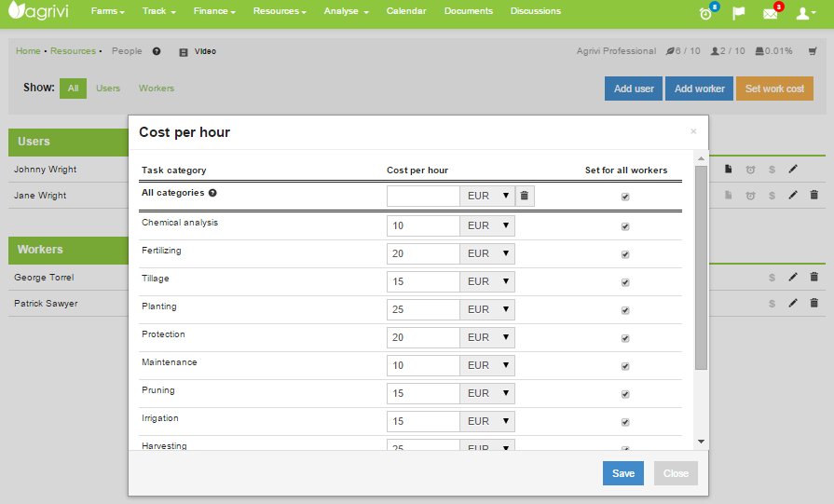Open the user profile icon menu
834x504 pixels.
(x=805, y=13)
